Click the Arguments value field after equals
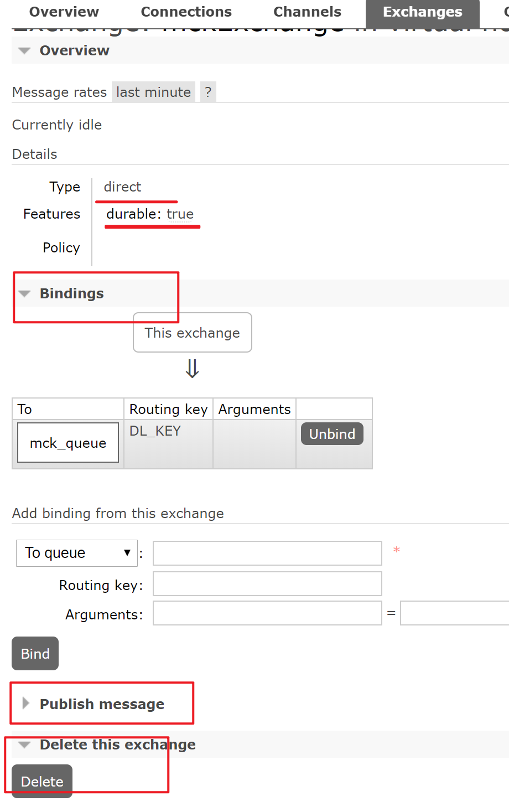 pyautogui.click(x=455, y=613)
